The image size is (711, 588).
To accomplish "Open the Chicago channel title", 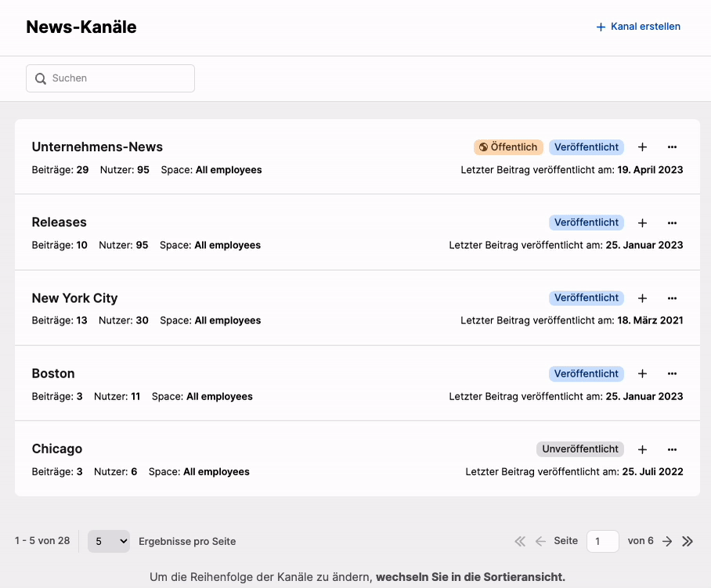I will point(57,449).
